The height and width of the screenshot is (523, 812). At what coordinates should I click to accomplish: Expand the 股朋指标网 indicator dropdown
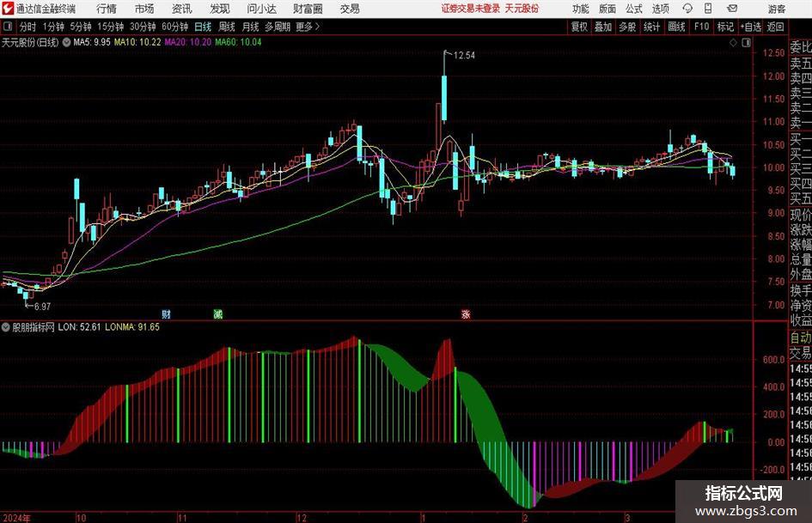[6, 327]
